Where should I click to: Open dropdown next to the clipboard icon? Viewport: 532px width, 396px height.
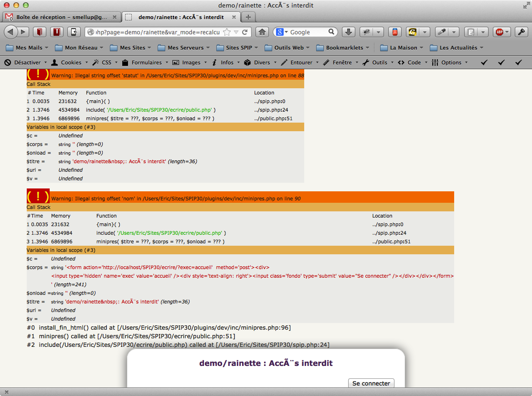pos(483,32)
